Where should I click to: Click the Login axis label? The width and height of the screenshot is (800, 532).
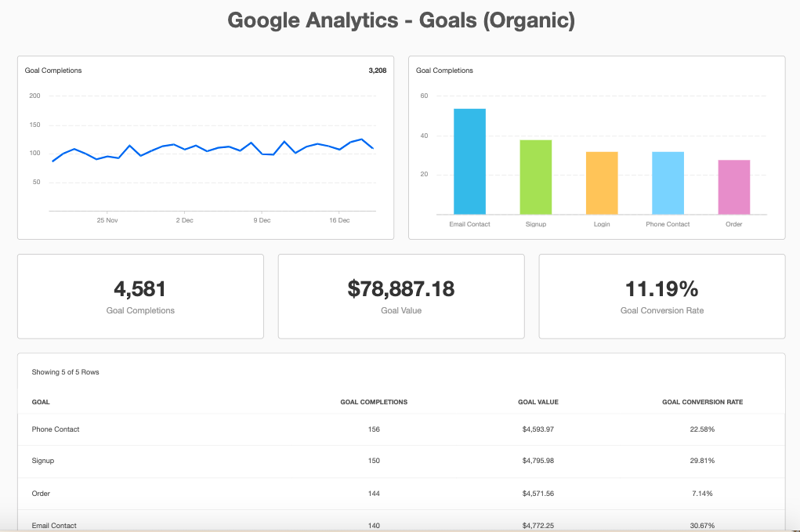(602, 224)
